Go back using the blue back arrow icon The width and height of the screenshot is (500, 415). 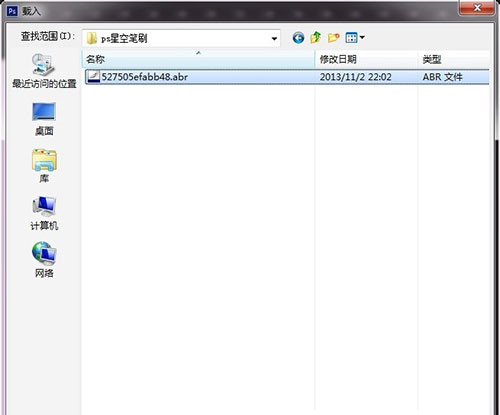click(x=298, y=38)
